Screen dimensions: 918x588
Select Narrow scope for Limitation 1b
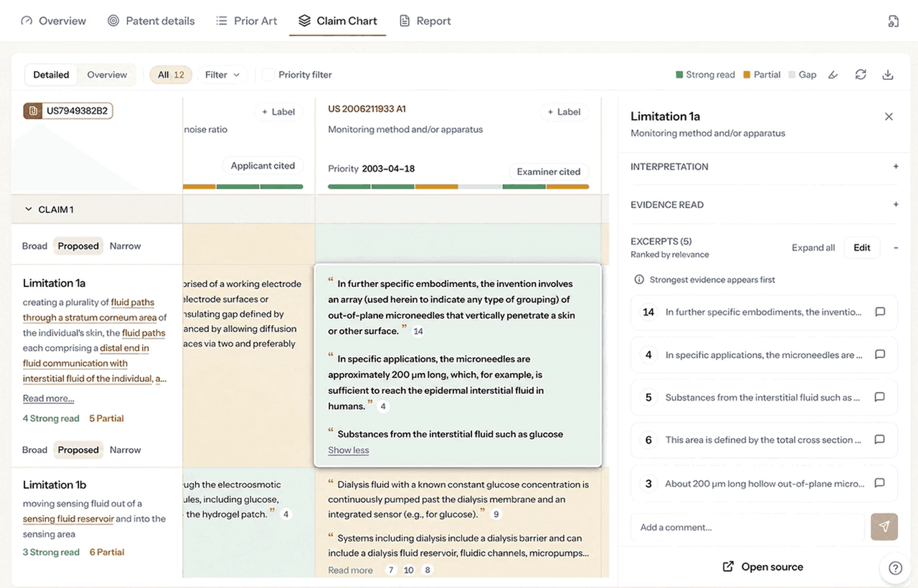[125, 450]
